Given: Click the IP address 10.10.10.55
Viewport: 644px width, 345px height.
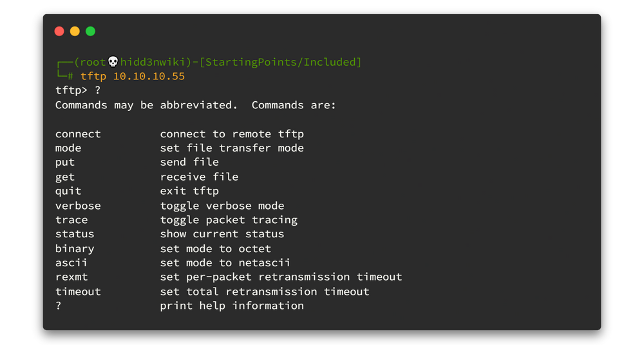Looking at the screenshot, I should [x=149, y=76].
